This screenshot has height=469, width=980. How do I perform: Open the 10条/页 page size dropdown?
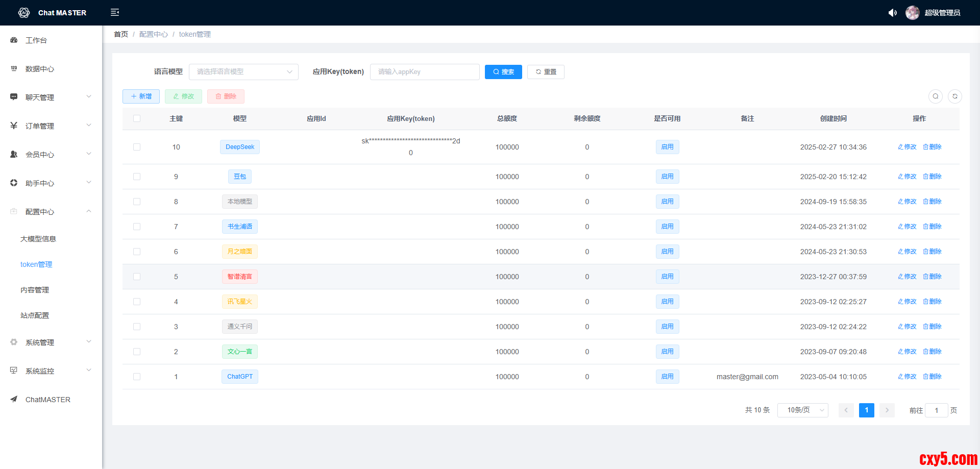[802, 410]
